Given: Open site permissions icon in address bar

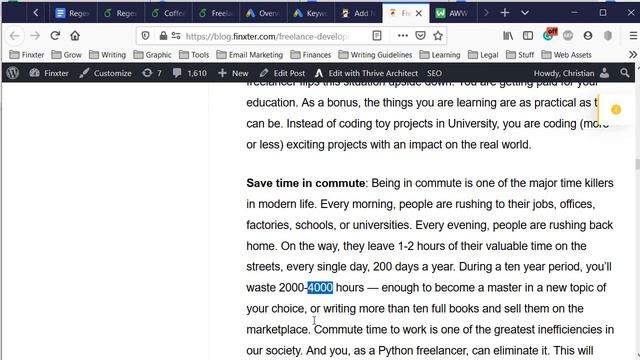Looking at the screenshot, I should 176,36.
